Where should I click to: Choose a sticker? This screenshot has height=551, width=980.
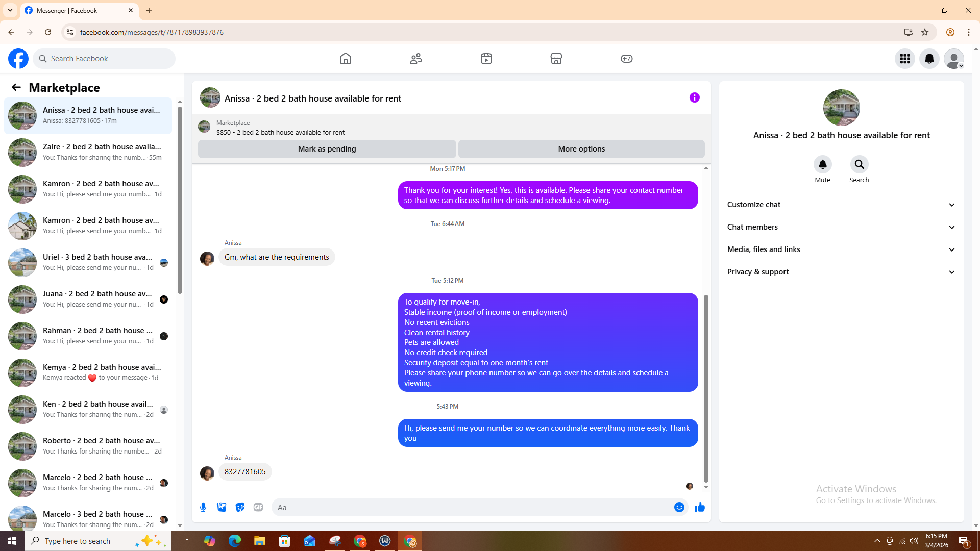[240, 507]
